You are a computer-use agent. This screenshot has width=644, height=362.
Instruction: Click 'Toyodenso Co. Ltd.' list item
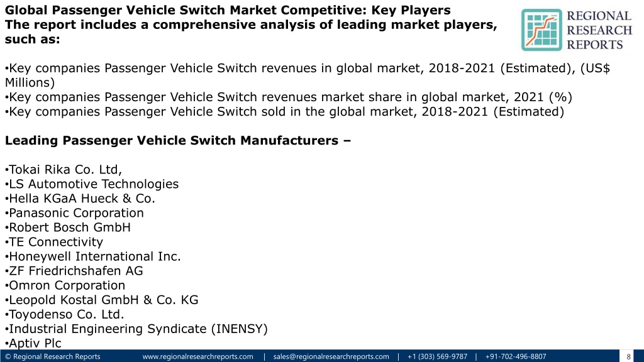65,314
